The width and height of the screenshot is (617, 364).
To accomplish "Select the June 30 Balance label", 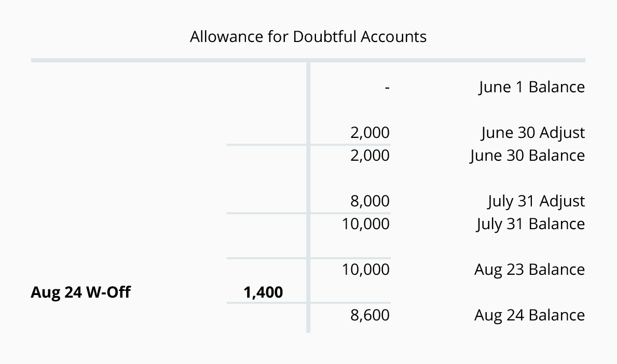I will [527, 156].
